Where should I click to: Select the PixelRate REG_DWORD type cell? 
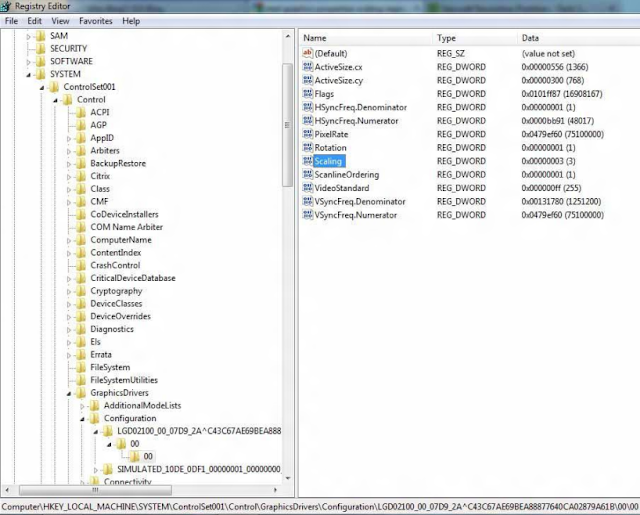point(461,134)
